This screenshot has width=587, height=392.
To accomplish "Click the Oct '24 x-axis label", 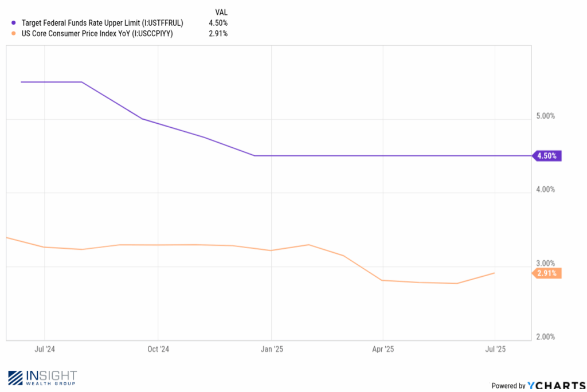I will tap(158, 349).
